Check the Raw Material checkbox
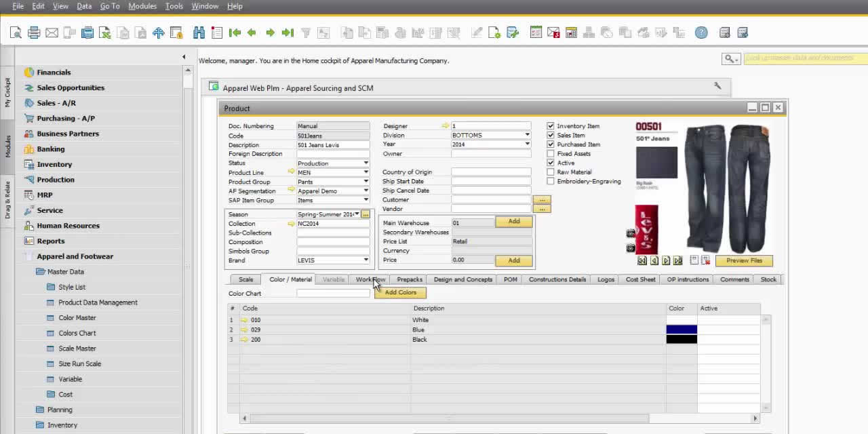868x434 pixels. point(551,172)
